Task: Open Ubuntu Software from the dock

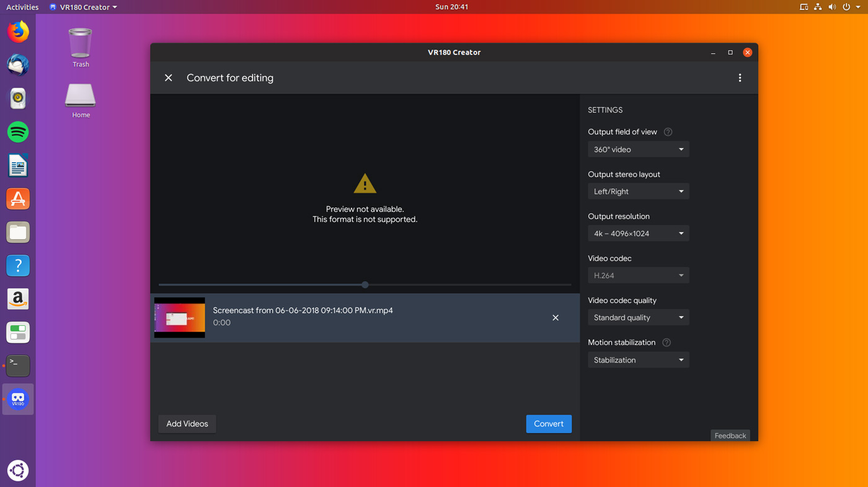Action: 18,199
